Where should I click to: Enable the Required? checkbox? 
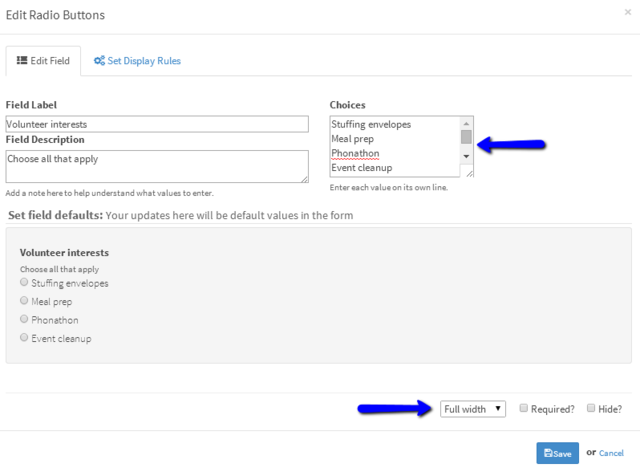[523, 408]
